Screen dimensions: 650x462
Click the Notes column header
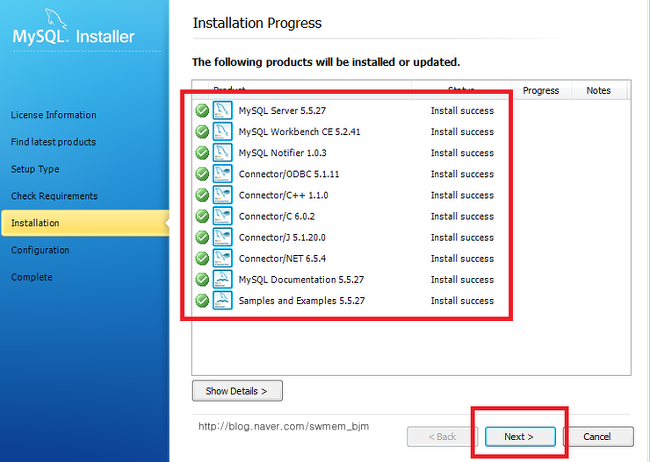pyautogui.click(x=598, y=90)
